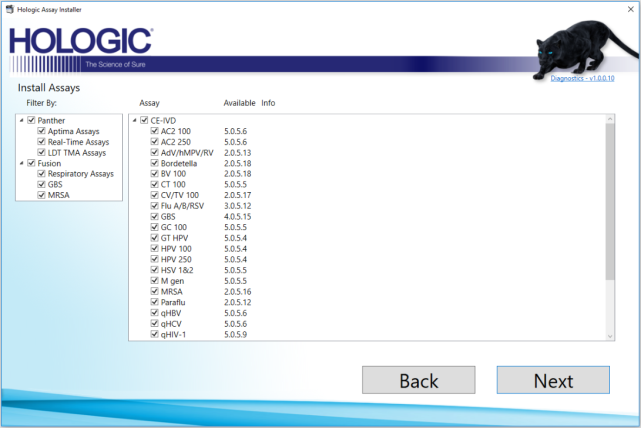641x428 pixels.
Task: Toggle the Respiratory Assays filter checkbox
Action: (41, 174)
